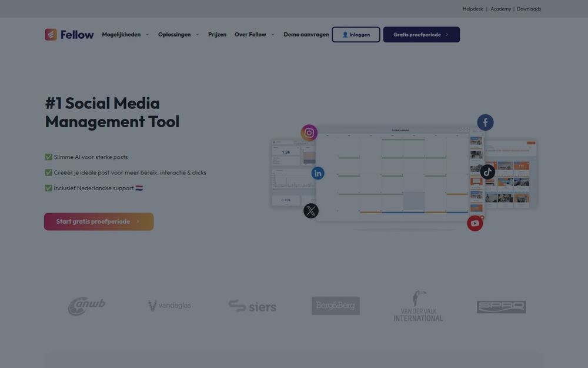Click 'Slimme AI voor sterke posts' text
This screenshot has height=368, width=588.
91,157
